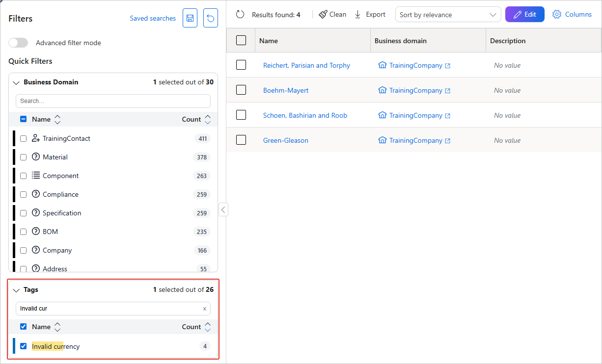Check the Company filter checkbox
602x364 pixels.
(x=23, y=251)
